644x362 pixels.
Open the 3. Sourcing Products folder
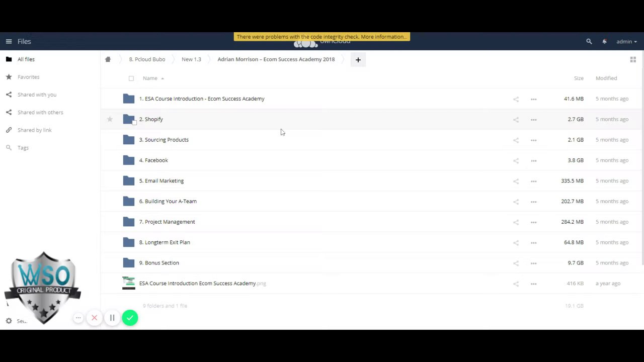[164, 140]
